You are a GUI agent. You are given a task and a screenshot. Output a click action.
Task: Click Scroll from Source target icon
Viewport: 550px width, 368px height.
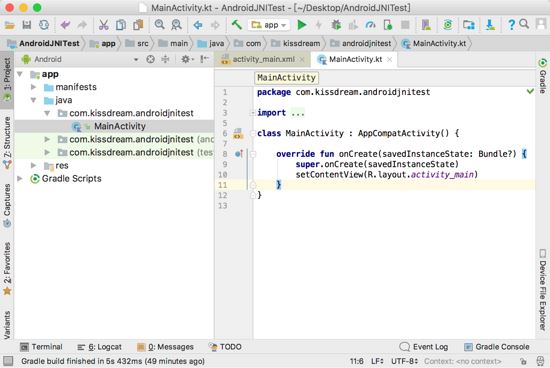click(x=150, y=59)
